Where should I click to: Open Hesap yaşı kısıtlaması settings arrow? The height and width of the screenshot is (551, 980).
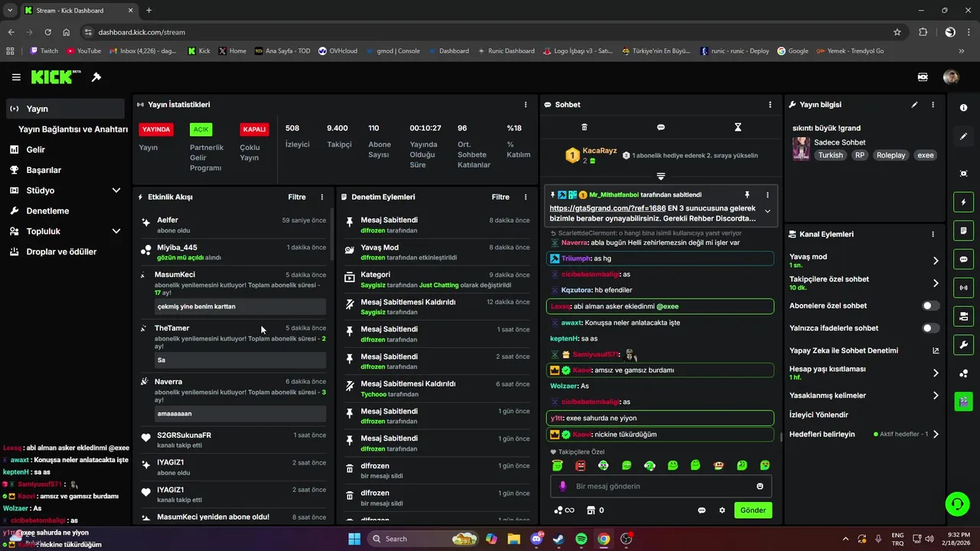[x=936, y=373]
